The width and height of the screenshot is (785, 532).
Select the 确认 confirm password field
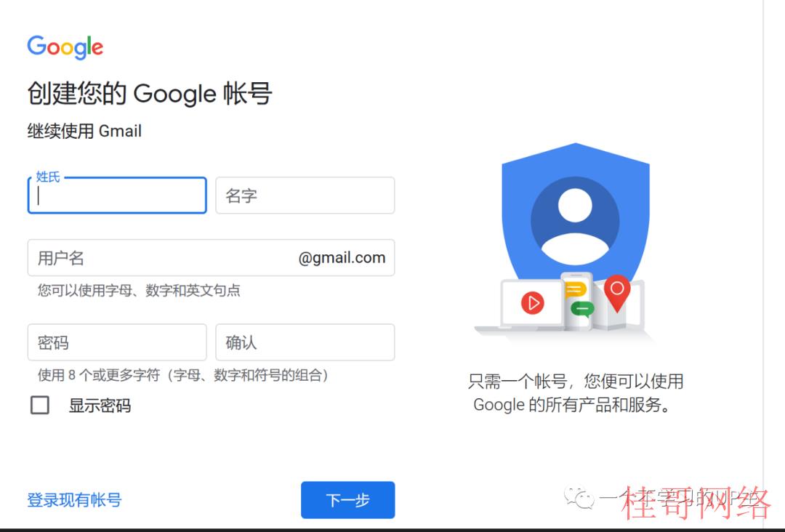[305, 342]
